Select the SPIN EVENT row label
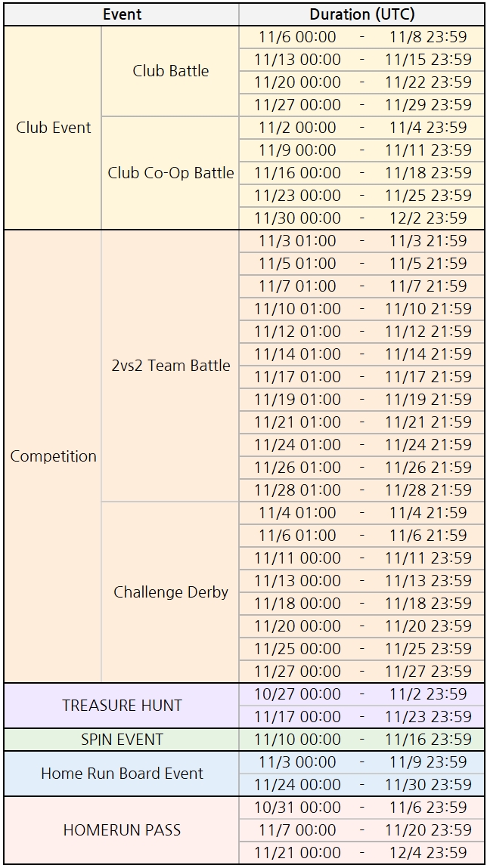 tap(122, 740)
